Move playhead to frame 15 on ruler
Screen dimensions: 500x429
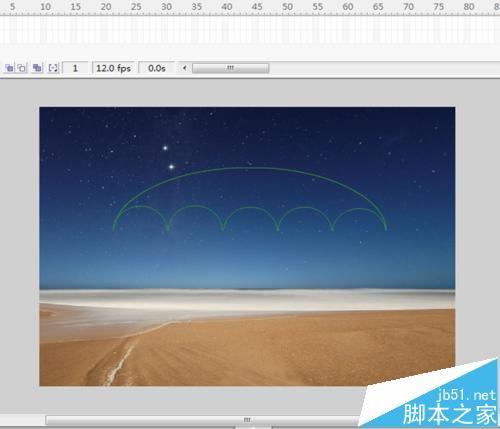pyautogui.click(x=76, y=7)
